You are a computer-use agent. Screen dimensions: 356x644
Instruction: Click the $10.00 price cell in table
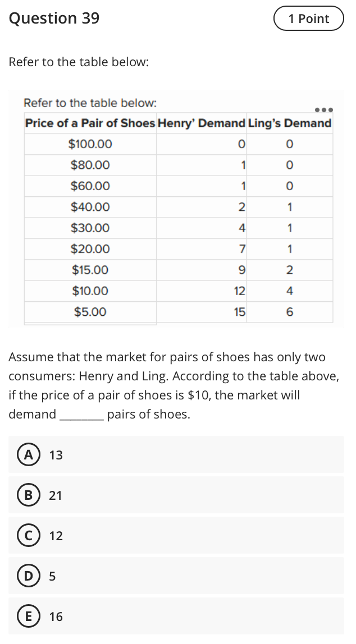pos(90,291)
